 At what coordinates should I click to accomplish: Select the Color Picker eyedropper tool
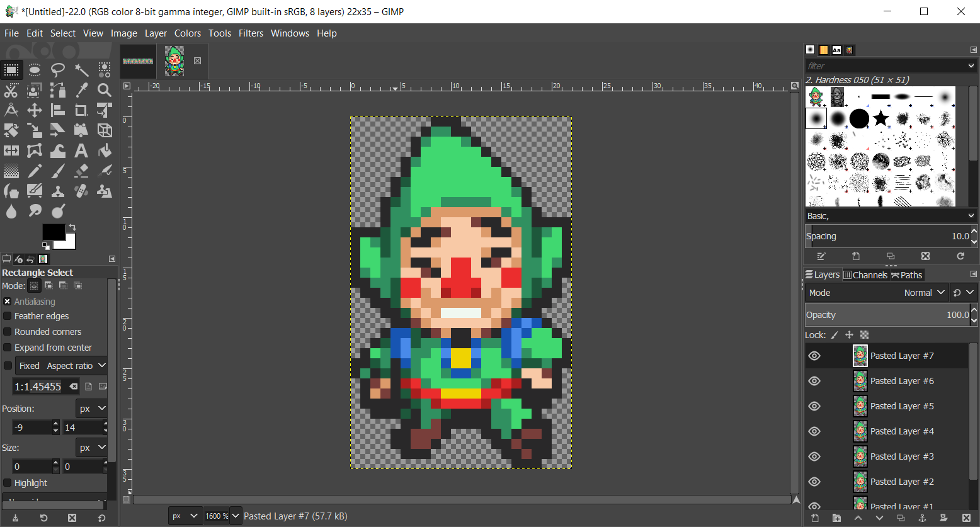[x=81, y=90]
